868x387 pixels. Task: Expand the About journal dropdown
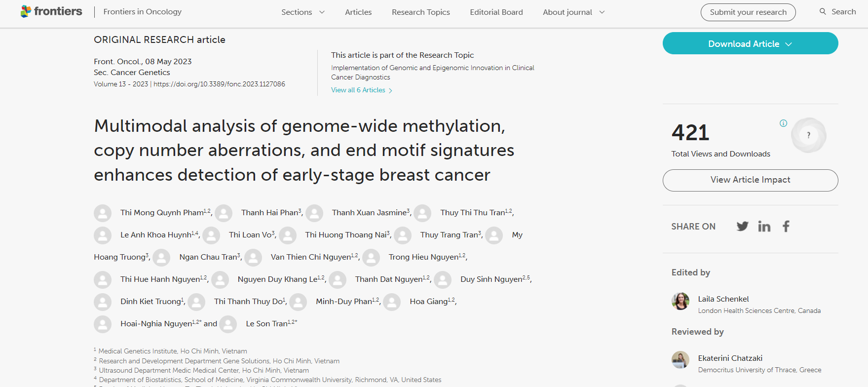click(x=573, y=12)
